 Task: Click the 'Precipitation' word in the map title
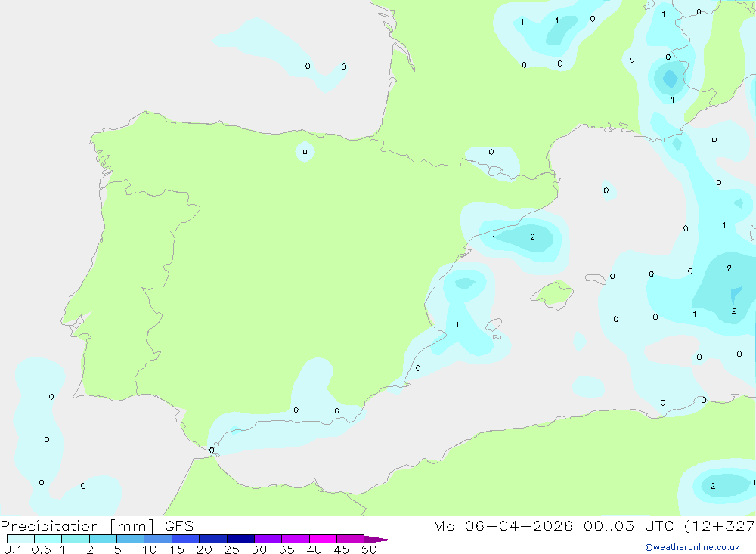(x=50, y=526)
